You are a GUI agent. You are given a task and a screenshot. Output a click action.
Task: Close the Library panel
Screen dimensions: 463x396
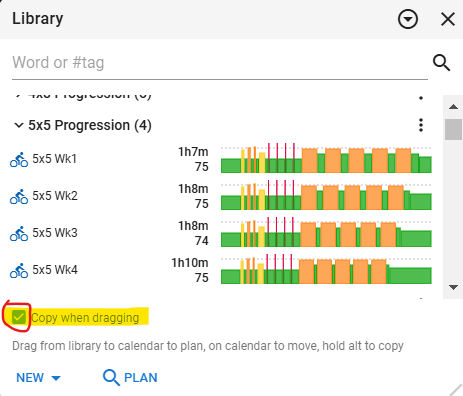click(x=448, y=19)
